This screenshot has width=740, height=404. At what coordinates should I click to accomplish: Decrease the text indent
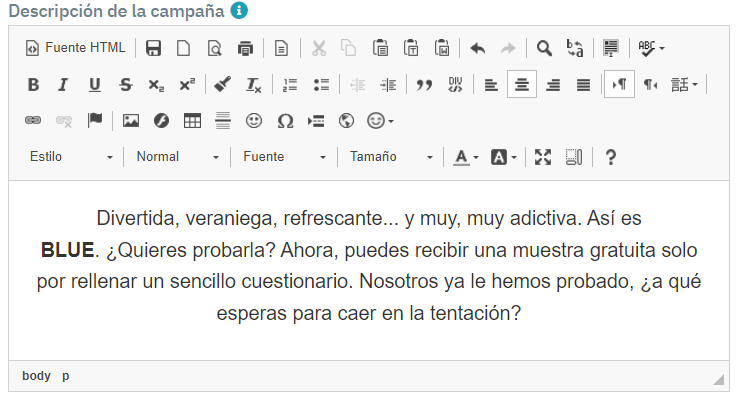coord(357,85)
